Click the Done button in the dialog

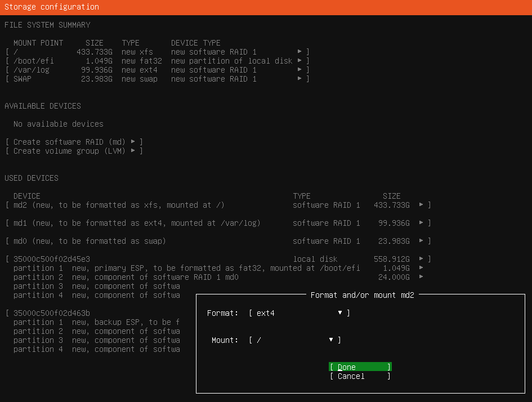coord(360,367)
